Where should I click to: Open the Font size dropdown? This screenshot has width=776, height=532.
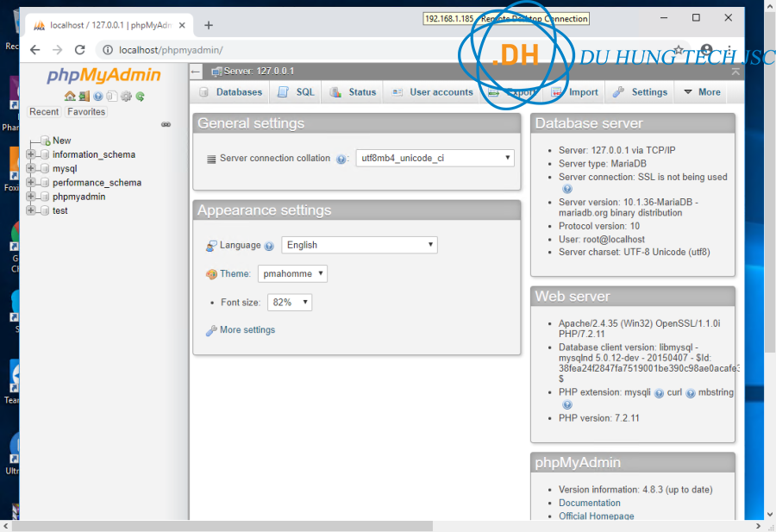pyautogui.click(x=290, y=303)
